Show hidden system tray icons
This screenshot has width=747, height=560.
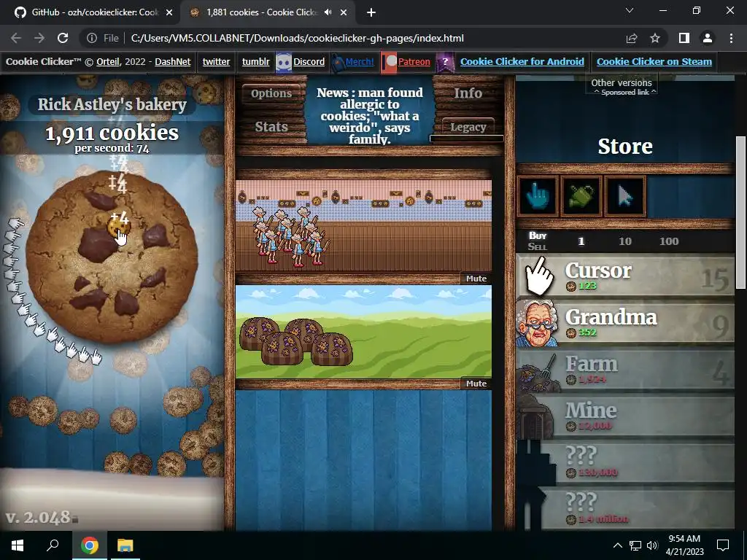(x=617, y=545)
